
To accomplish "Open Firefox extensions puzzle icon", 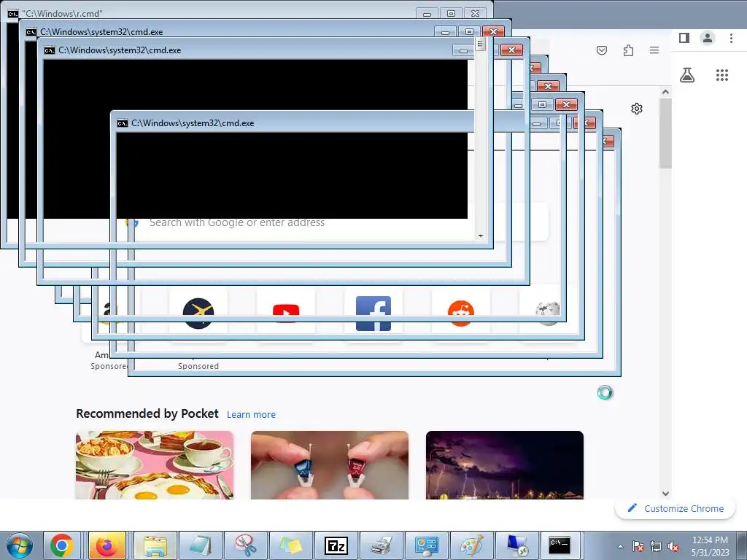I will (628, 50).
